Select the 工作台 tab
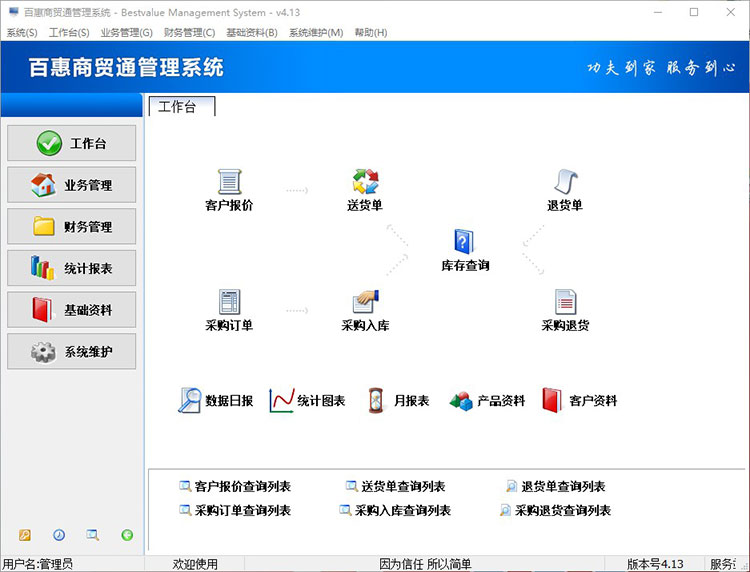This screenshot has height=572, width=750. pos(178,107)
